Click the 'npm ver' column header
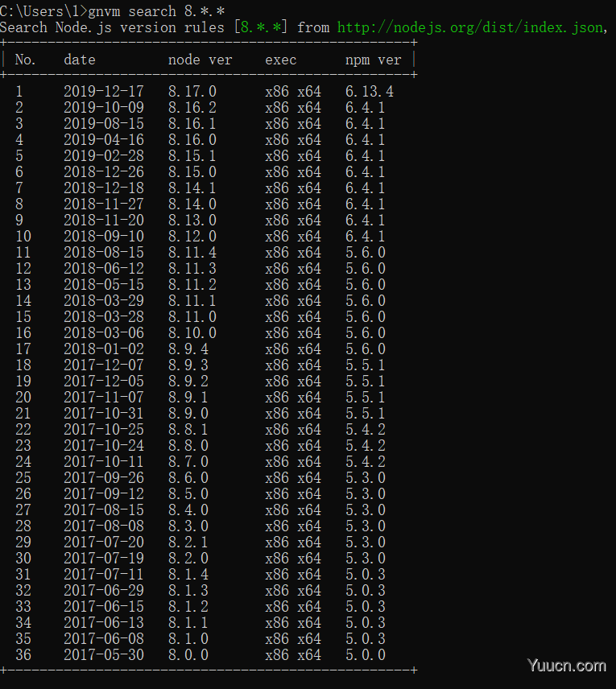The height and width of the screenshot is (689, 616). click(374, 60)
